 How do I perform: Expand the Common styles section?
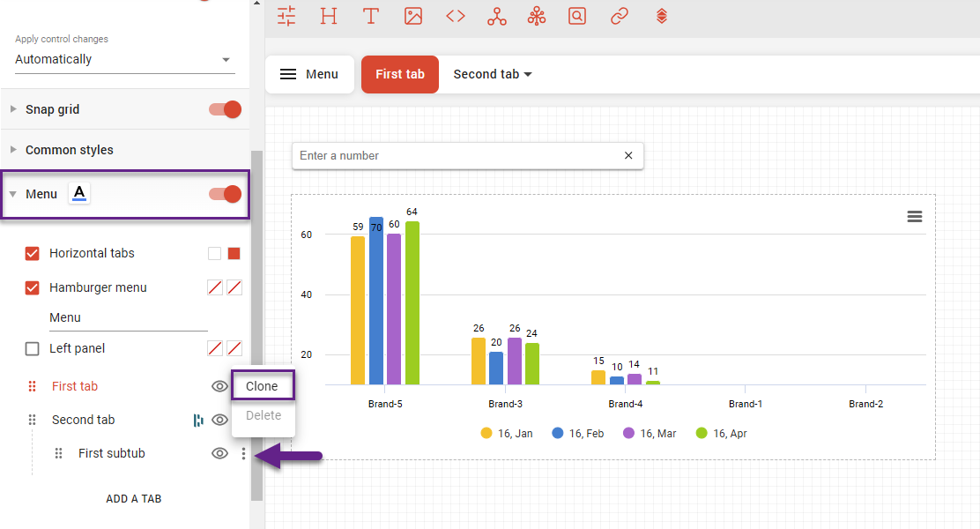(x=70, y=150)
